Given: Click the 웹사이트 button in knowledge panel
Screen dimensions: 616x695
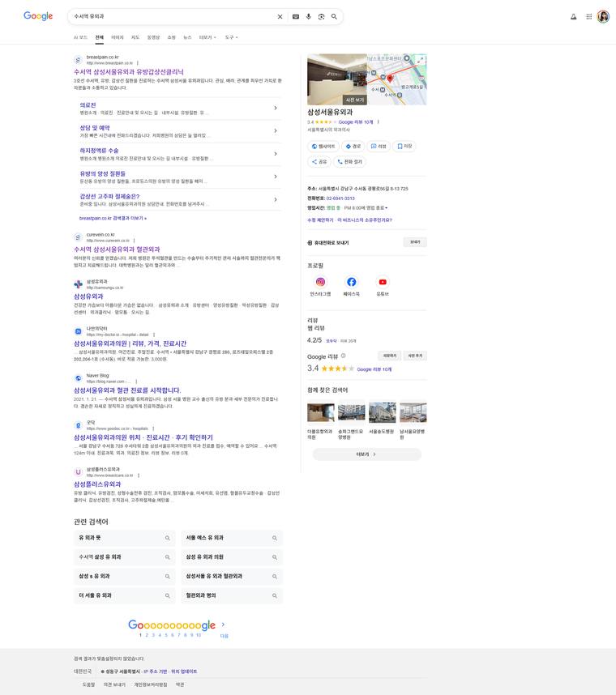Looking at the screenshot, I should coord(323,147).
